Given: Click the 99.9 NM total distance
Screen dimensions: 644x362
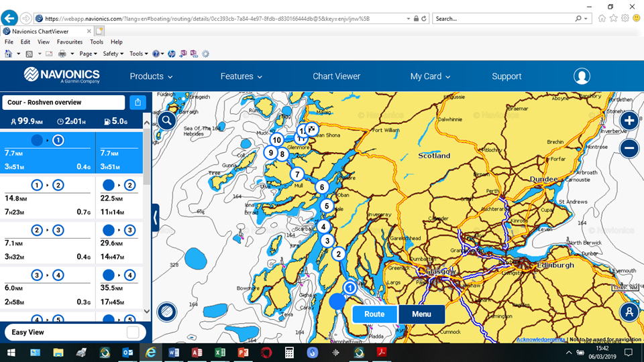Looking at the screenshot, I should click(27, 121).
